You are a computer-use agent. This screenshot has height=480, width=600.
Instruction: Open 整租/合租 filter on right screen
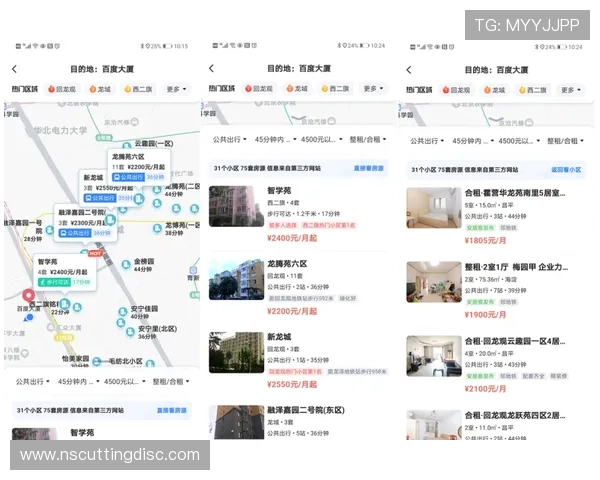pyautogui.click(x=566, y=141)
